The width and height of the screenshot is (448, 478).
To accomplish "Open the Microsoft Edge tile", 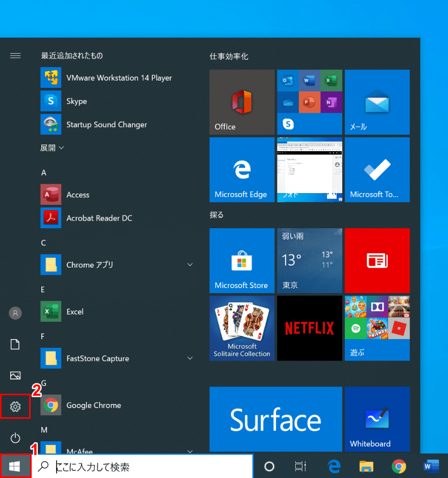I will [x=242, y=170].
